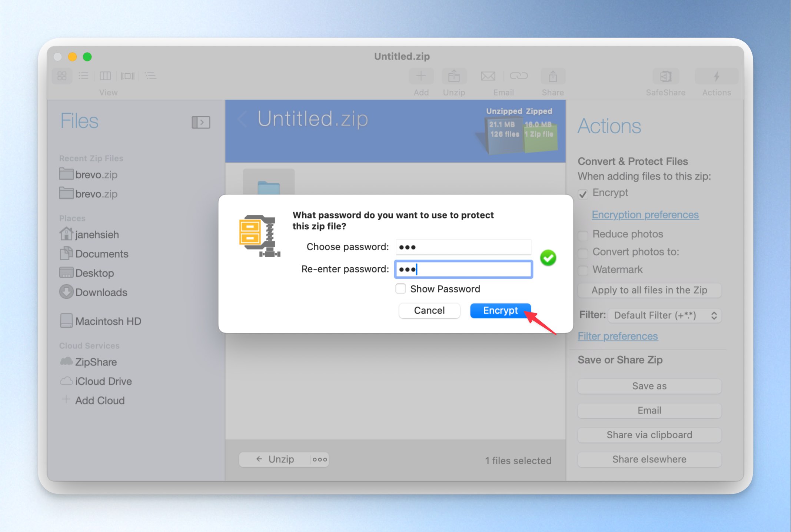This screenshot has width=791, height=532.
Task: Open the Default Filter dropdown
Action: coord(665,315)
